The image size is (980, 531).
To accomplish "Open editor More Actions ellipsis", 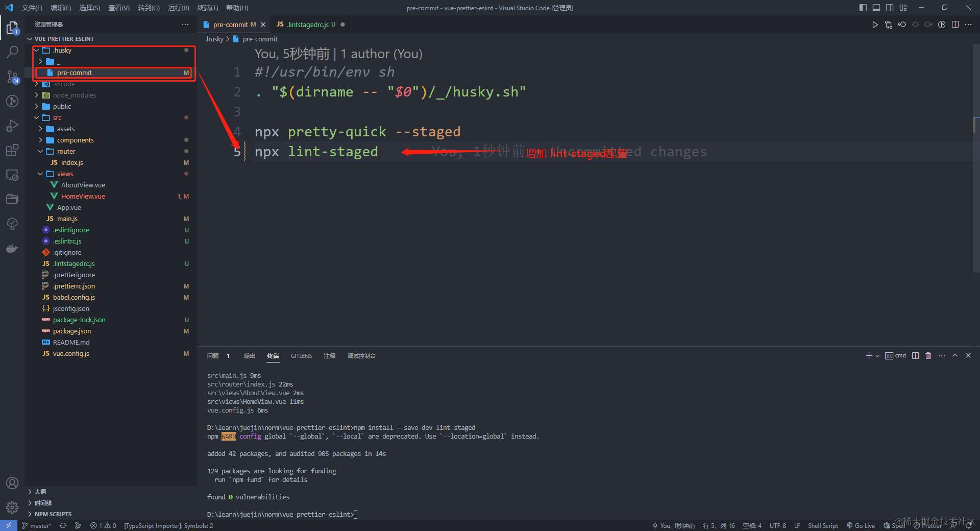I will [x=968, y=25].
